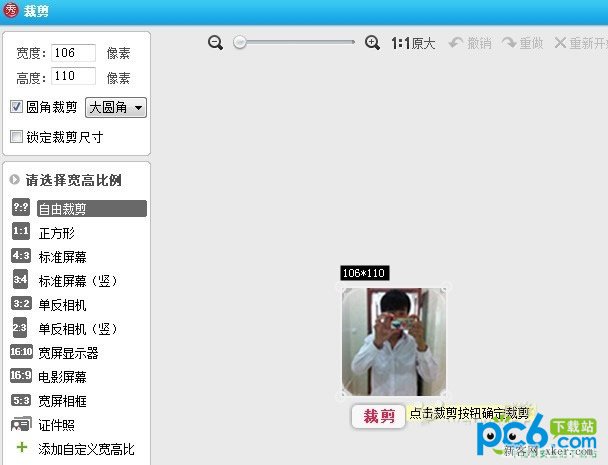
Task: Select the 16:10 ratio icon
Action: (21, 351)
